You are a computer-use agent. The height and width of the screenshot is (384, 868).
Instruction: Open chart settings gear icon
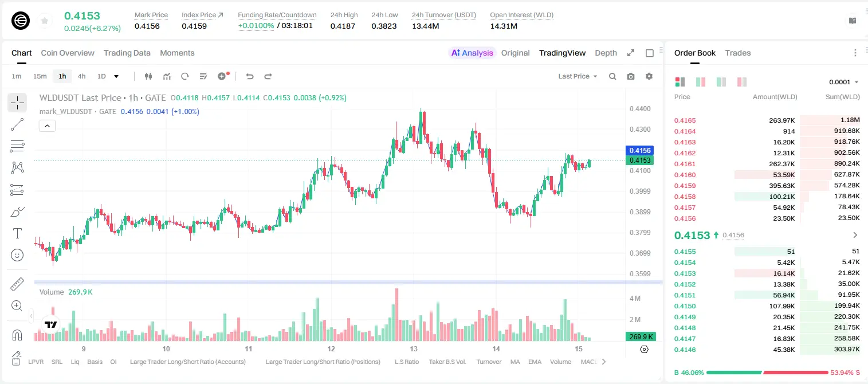coord(649,76)
